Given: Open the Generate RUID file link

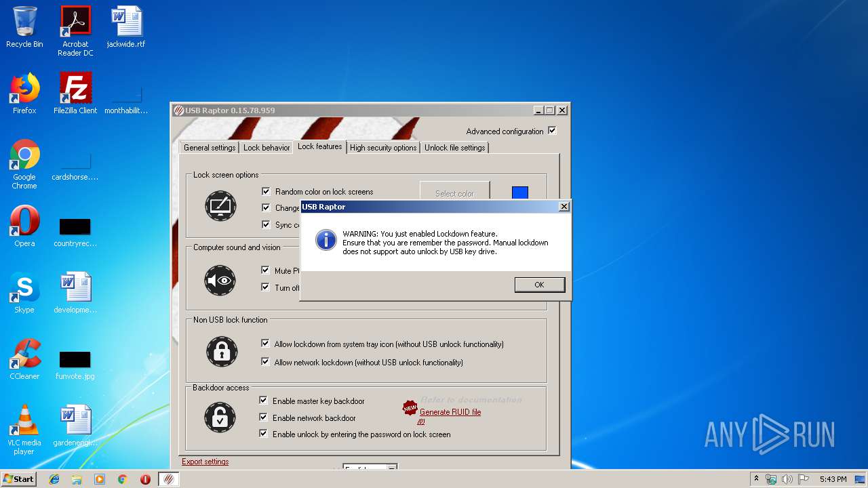Looking at the screenshot, I should point(450,412).
